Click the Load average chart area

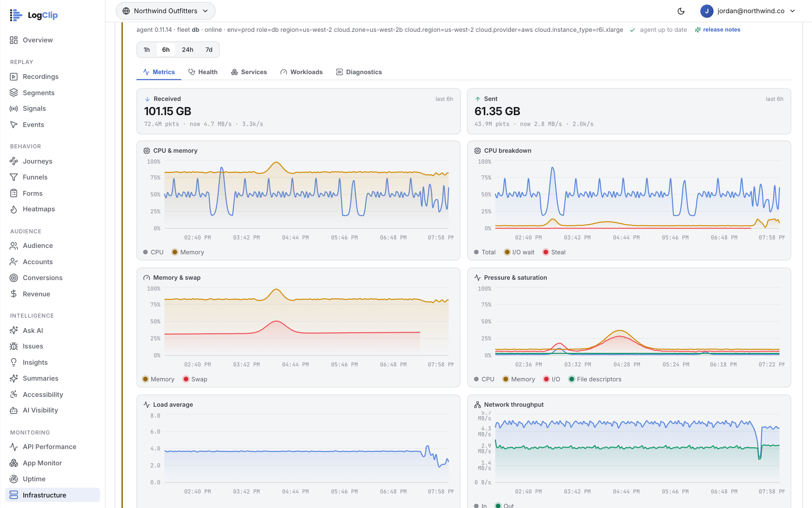coord(306,449)
